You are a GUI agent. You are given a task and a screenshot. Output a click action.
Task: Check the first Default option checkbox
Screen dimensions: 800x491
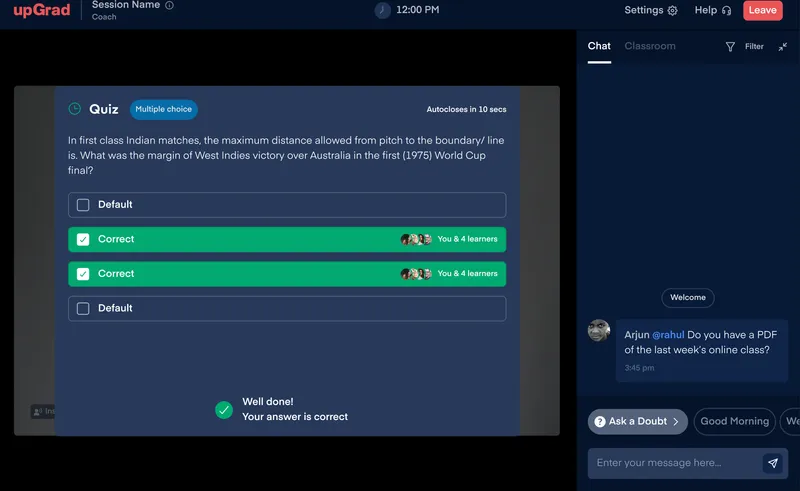(83, 205)
